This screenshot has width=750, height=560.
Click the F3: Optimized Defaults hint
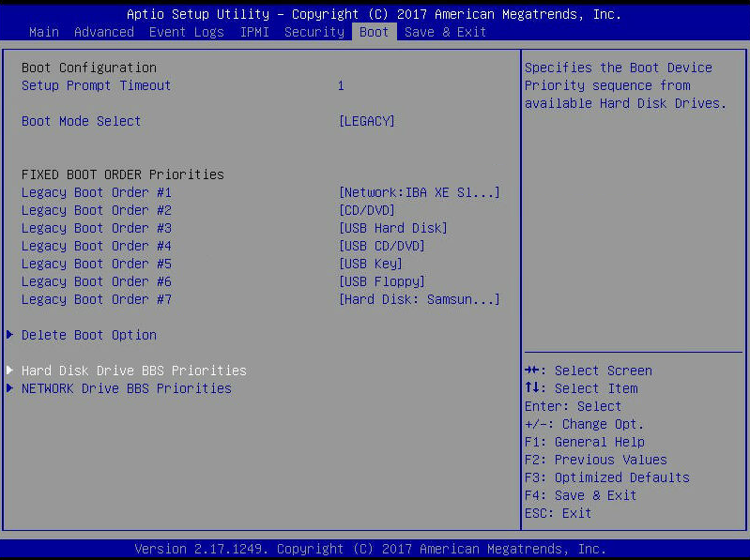coord(607,477)
